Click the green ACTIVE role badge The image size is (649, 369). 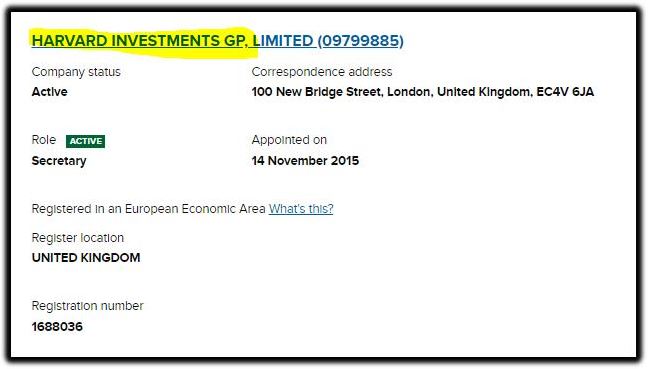click(x=85, y=141)
